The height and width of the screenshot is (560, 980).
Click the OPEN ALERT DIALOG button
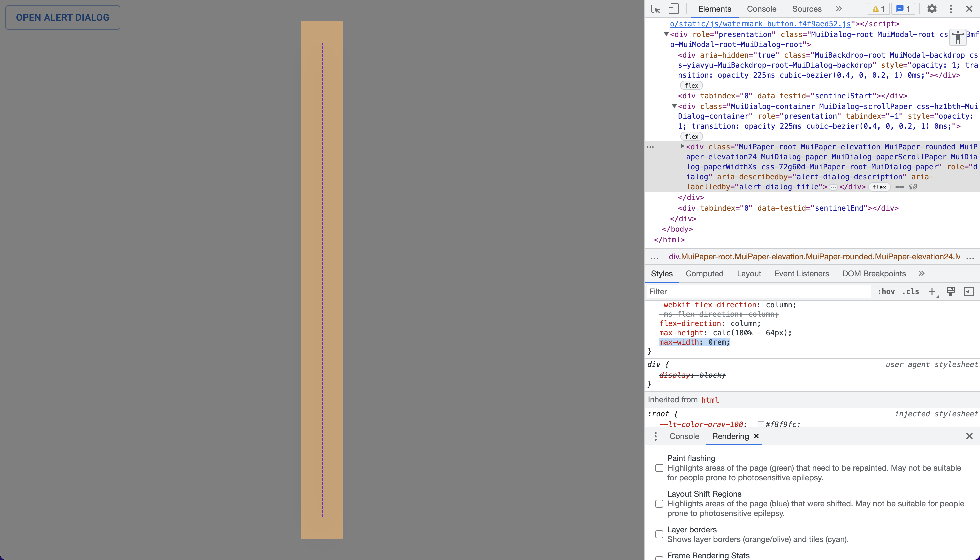tap(62, 17)
